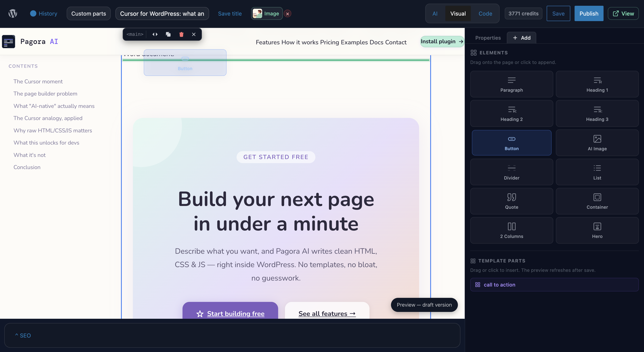644x352 pixels.
Task: Add a Heading 2 element
Action: (511, 113)
